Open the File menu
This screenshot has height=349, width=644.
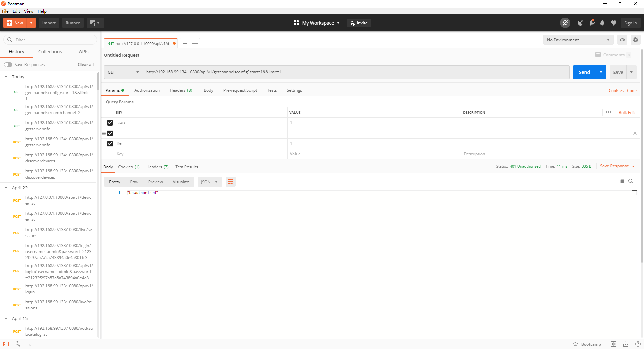click(x=5, y=11)
